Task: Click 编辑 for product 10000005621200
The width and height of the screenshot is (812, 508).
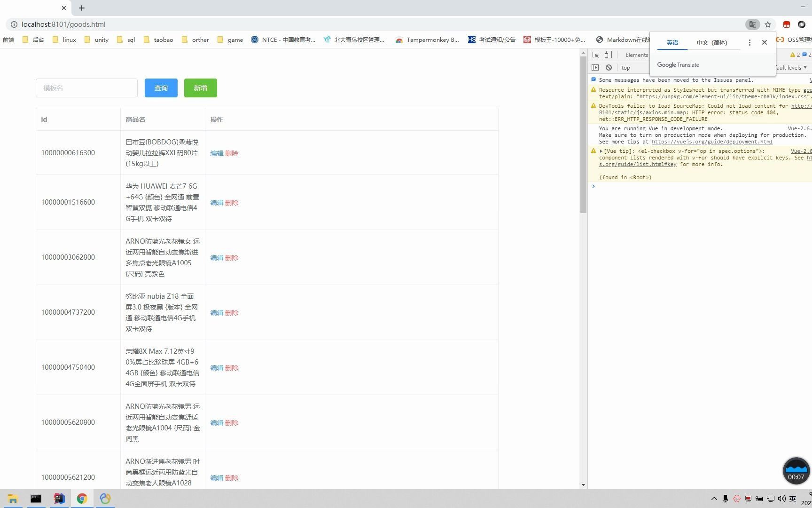Action: pyautogui.click(x=217, y=478)
